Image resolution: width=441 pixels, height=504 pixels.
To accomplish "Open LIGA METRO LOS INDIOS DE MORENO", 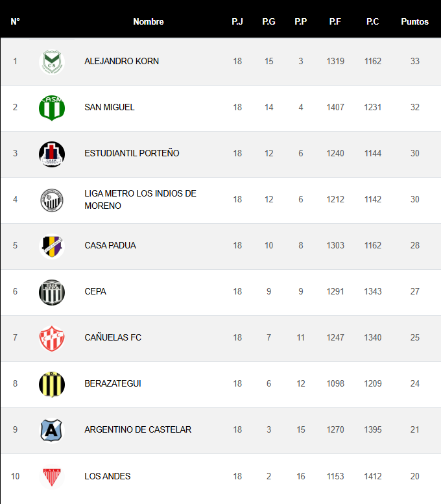I will 140,200.
